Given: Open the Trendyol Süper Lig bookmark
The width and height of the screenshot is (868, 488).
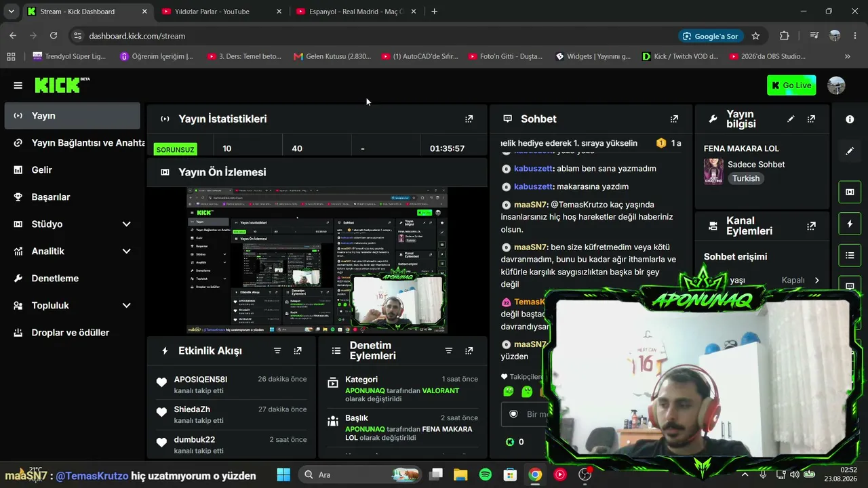Looking at the screenshot, I should coord(69,56).
